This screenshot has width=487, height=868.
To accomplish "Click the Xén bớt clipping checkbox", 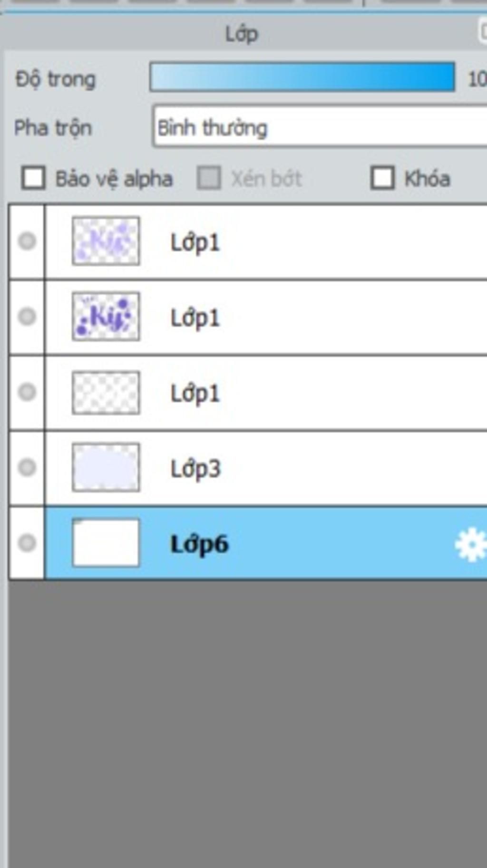I will coord(209,178).
